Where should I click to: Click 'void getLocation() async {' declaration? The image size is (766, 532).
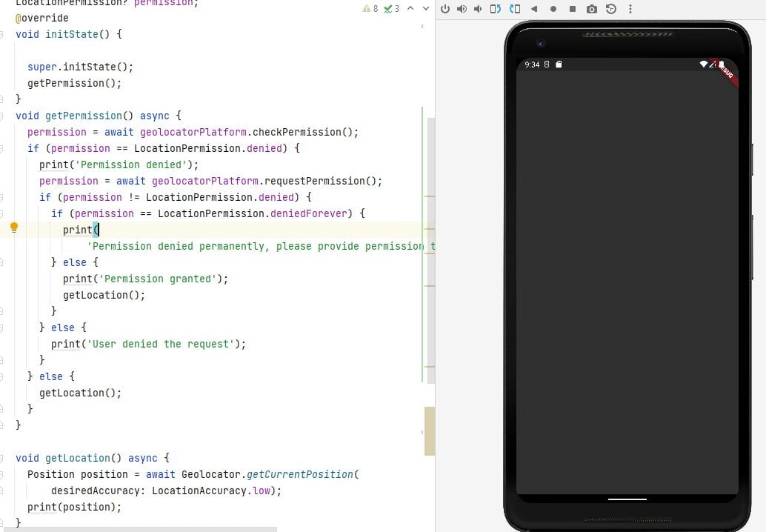93,458
